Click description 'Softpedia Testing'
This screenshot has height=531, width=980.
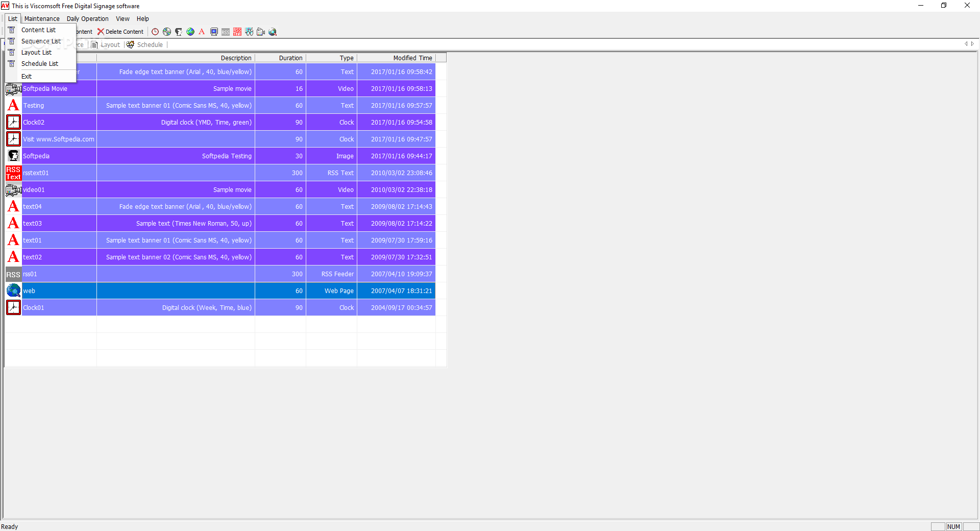(x=227, y=156)
